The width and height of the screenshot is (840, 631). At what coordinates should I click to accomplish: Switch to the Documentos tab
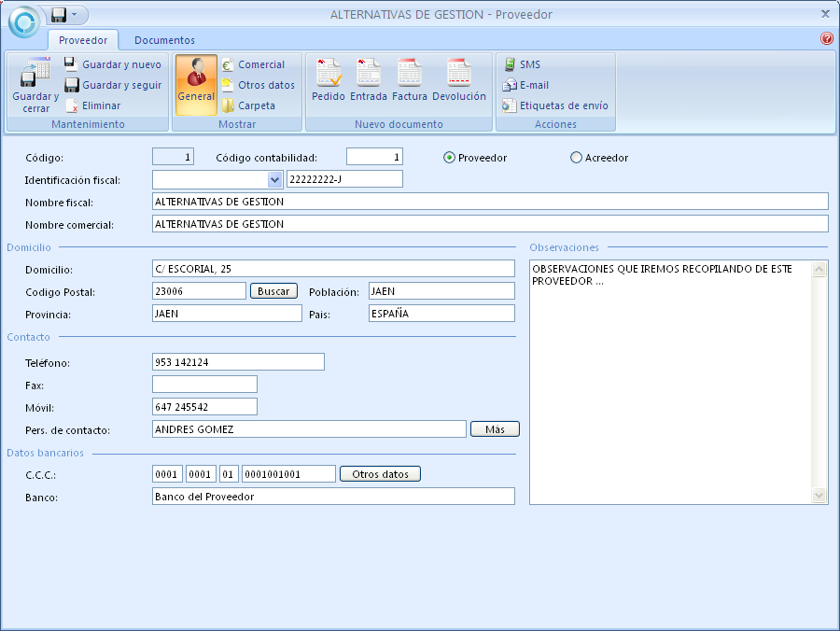(164, 40)
